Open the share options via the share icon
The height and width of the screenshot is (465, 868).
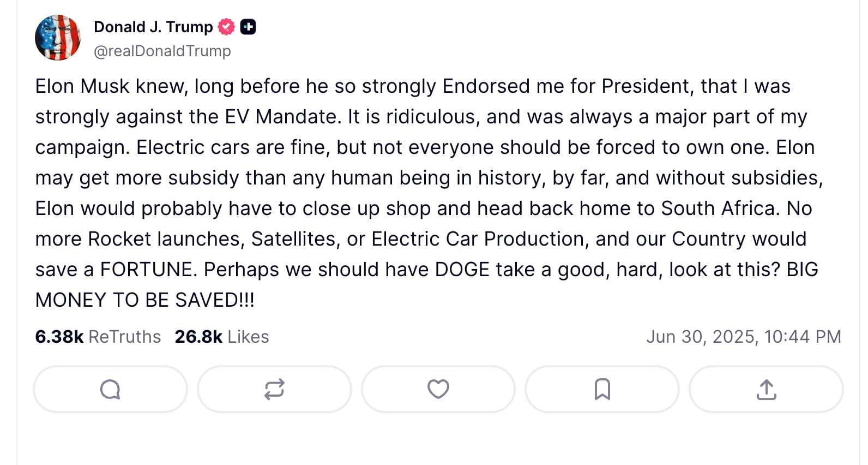click(766, 389)
